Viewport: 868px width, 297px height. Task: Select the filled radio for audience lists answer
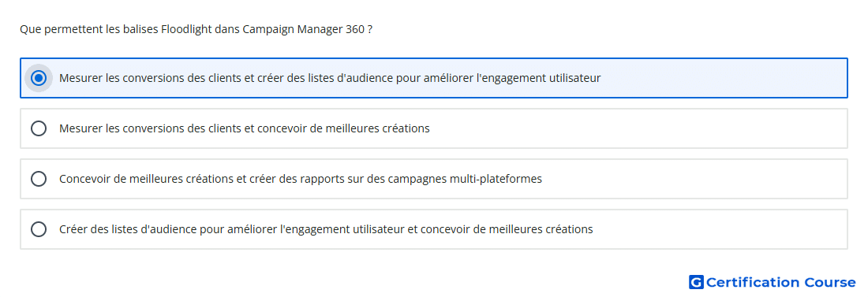pos(39,78)
